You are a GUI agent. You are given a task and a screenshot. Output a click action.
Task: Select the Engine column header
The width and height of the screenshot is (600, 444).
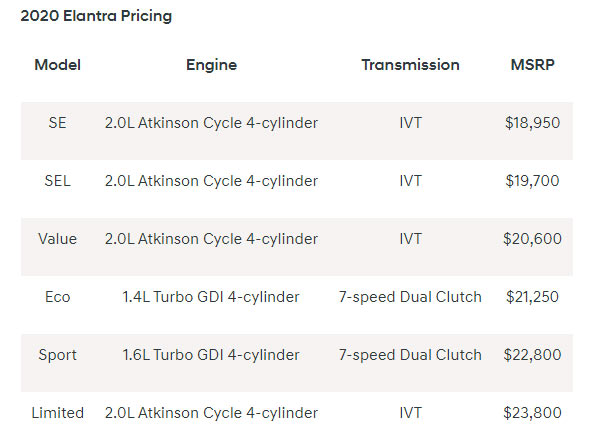coord(211,65)
